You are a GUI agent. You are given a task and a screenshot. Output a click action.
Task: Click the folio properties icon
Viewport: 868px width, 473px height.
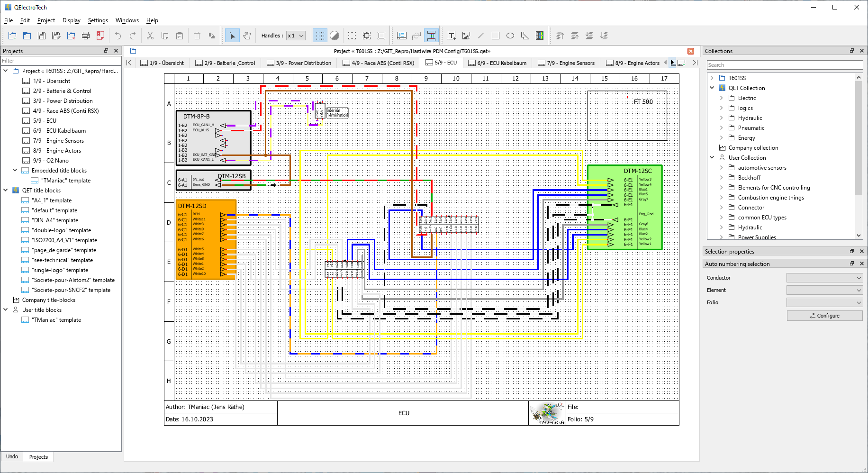pos(402,36)
